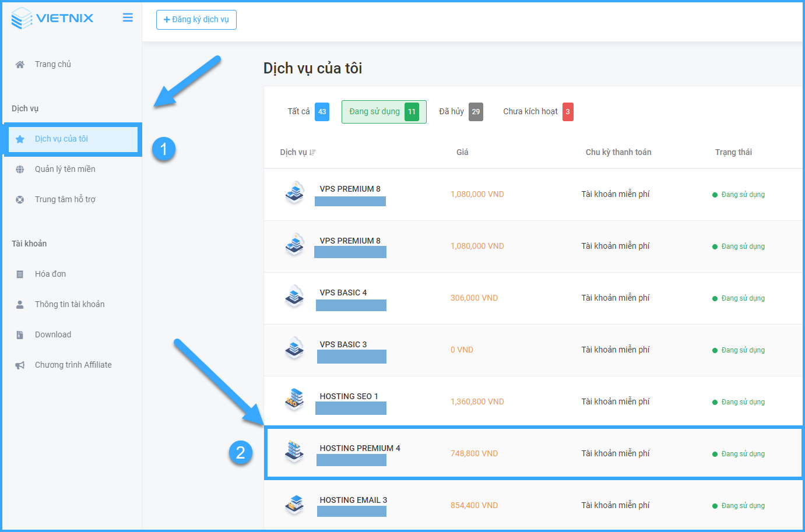
Task: Click the server icon of first VPS PREMIUM 8
Action: coord(295,193)
